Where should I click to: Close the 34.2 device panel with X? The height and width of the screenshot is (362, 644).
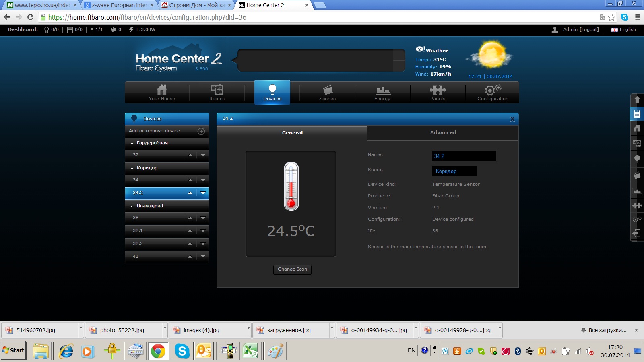coord(512,119)
